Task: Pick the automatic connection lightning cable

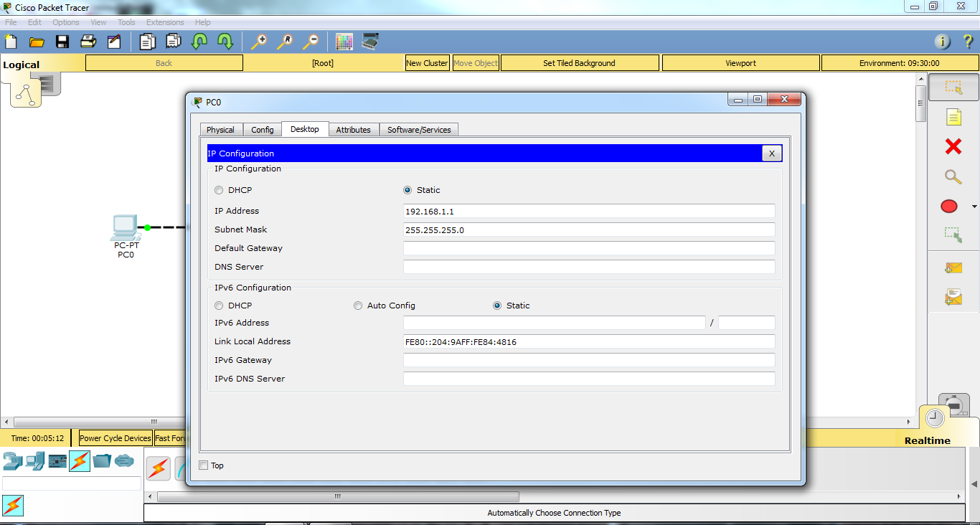Action: (159, 469)
